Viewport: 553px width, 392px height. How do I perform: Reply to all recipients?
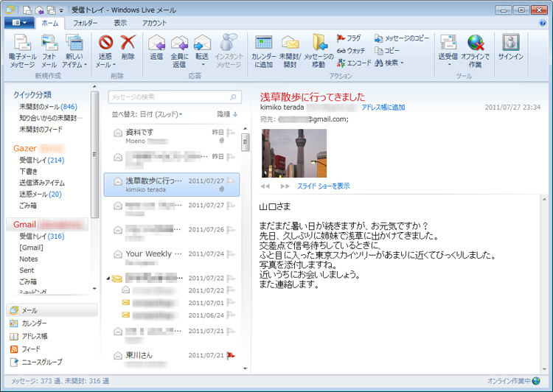point(179,51)
